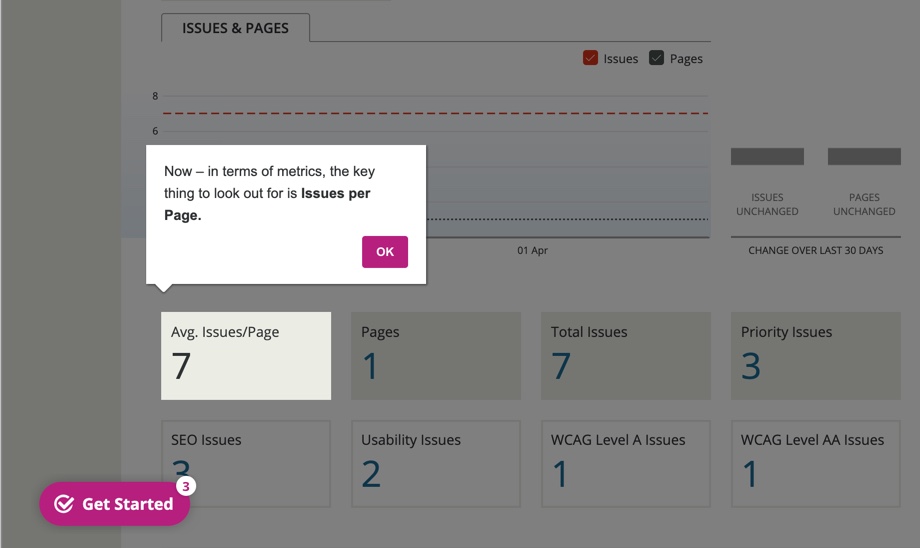This screenshot has height=548, width=920.
Task: Click the Change Over Last 30 Days label
Action: [x=816, y=250]
